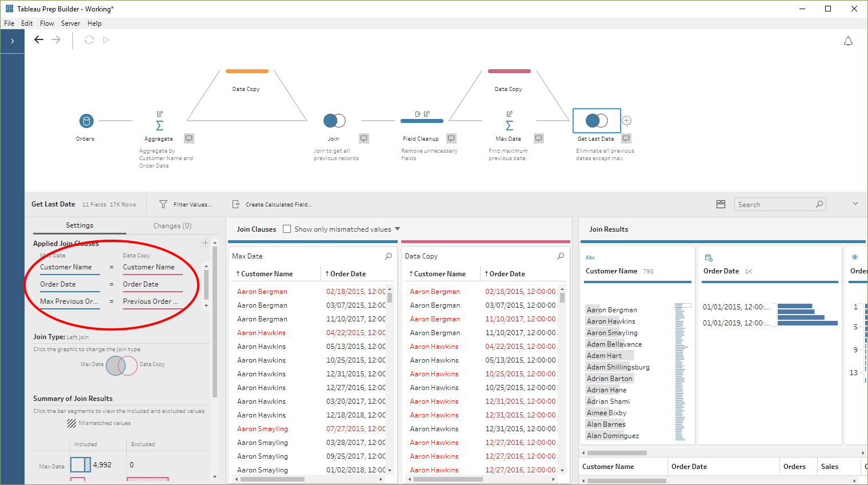The image size is (868, 485).
Task: Click the back (undo) arrow in the toolbar
Action: (x=39, y=39)
